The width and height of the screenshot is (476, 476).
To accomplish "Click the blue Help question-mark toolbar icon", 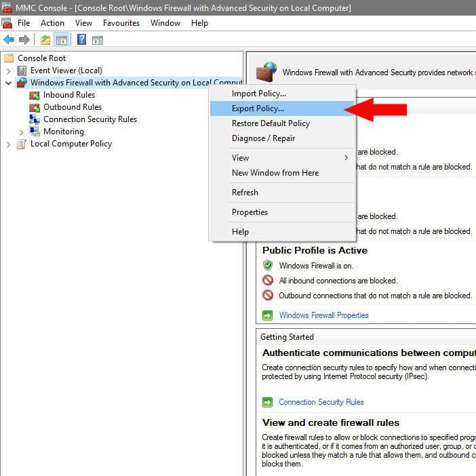I will [81, 39].
